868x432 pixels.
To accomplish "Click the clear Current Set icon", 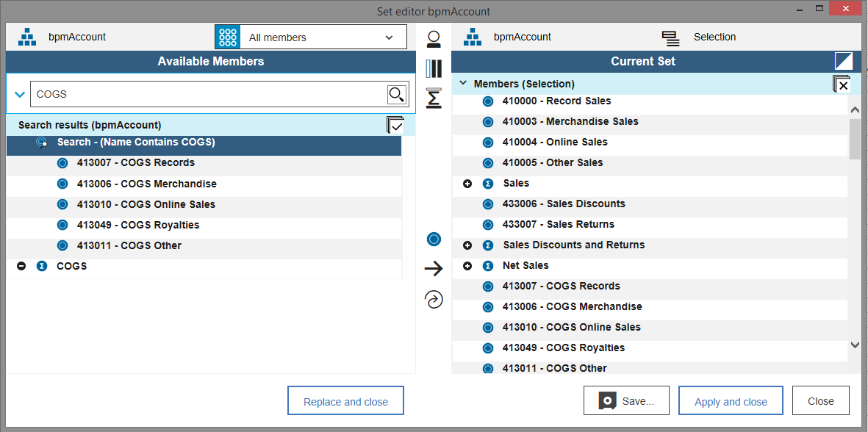I will click(842, 84).
